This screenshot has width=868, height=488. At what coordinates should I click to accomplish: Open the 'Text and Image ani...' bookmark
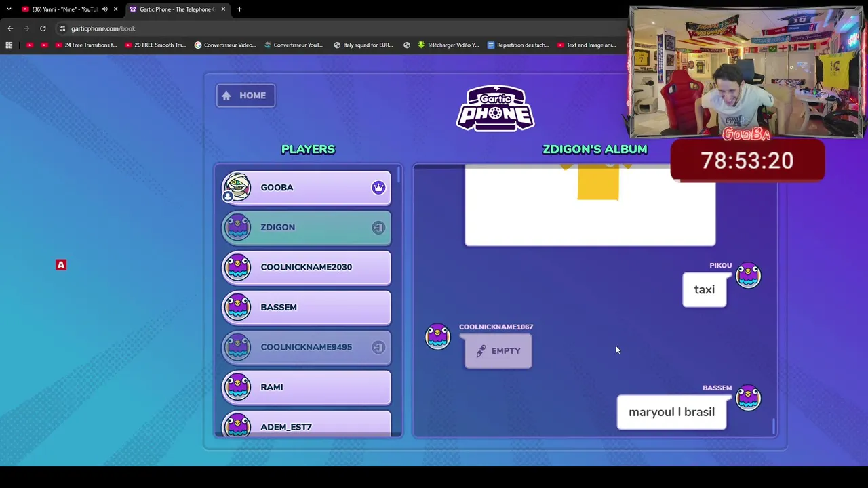pos(587,45)
